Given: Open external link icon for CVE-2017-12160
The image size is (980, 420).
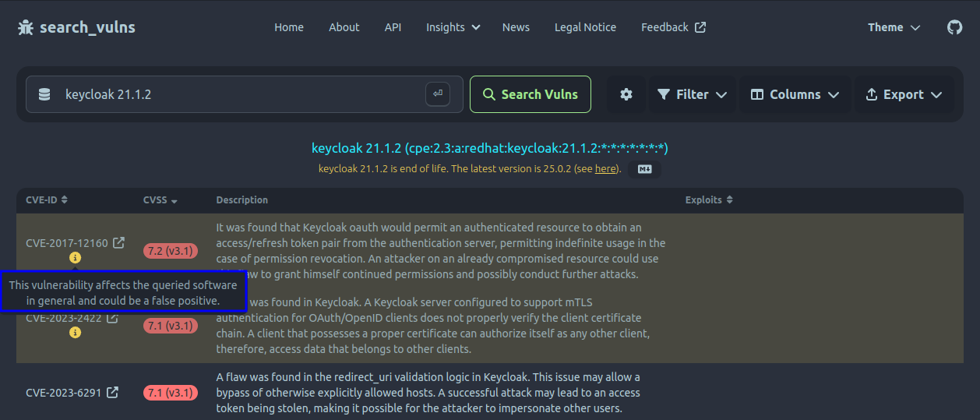Looking at the screenshot, I should 118,243.
